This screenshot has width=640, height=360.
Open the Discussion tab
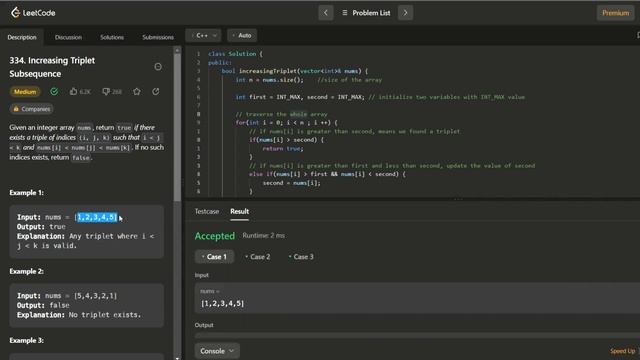(68, 37)
